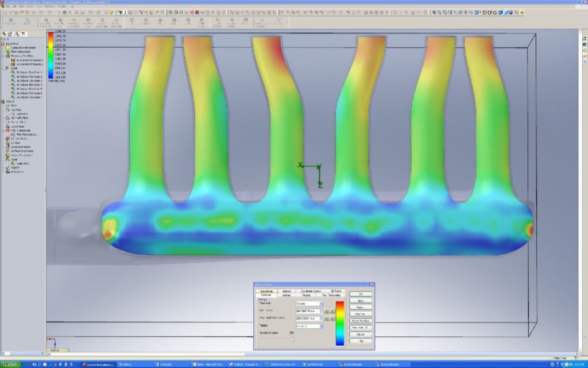588x368 pixels.
Task: Open the File menu
Action: [x=6, y=6]
